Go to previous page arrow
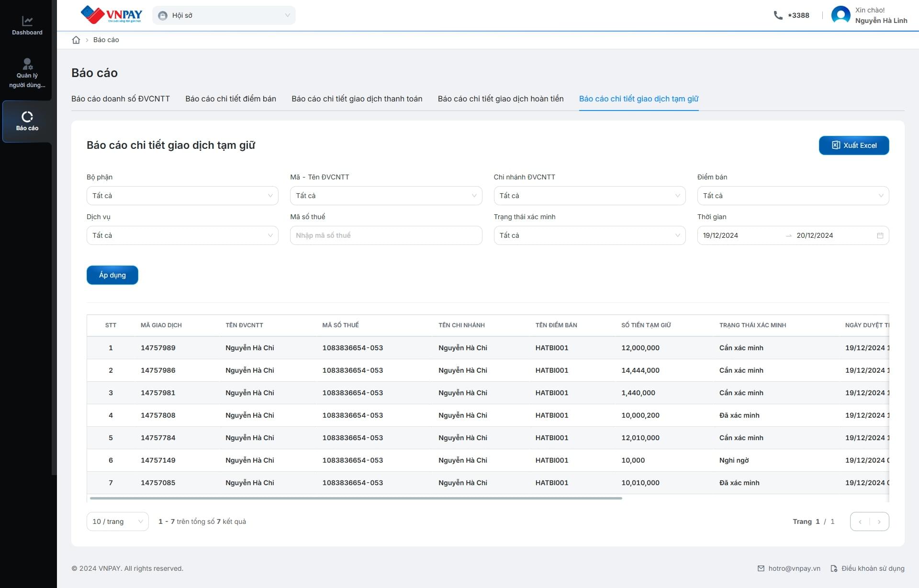This screenshot has width=919, height=588. click(x=860, y=521)
